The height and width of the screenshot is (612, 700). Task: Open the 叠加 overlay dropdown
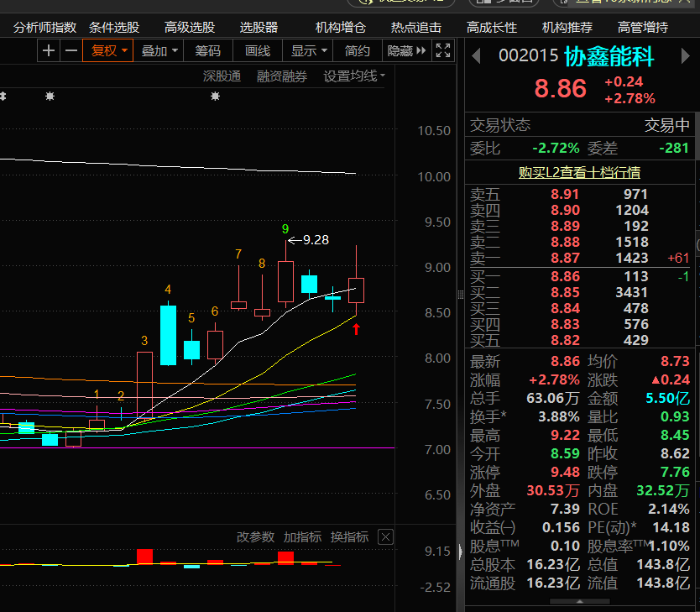click(159, 51)
